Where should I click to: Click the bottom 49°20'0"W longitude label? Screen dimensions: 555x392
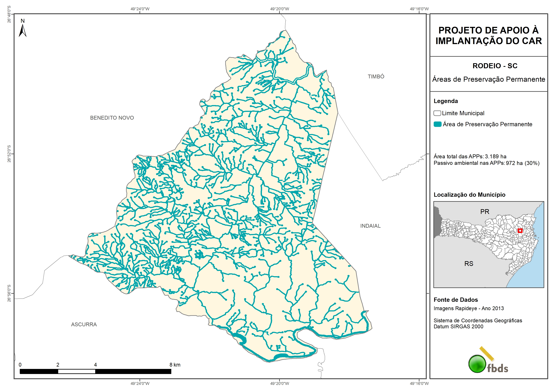point(280,383)
